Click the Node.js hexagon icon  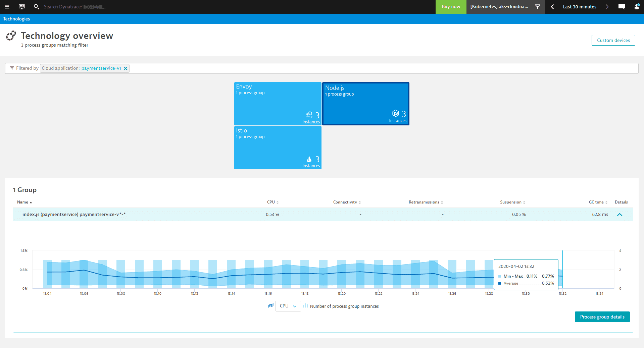click(x=396, y=113)
